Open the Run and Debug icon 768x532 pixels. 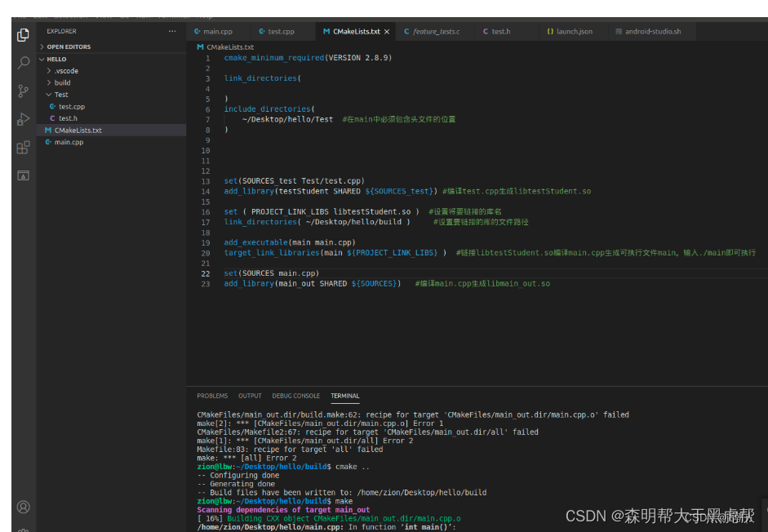point(23,118)
